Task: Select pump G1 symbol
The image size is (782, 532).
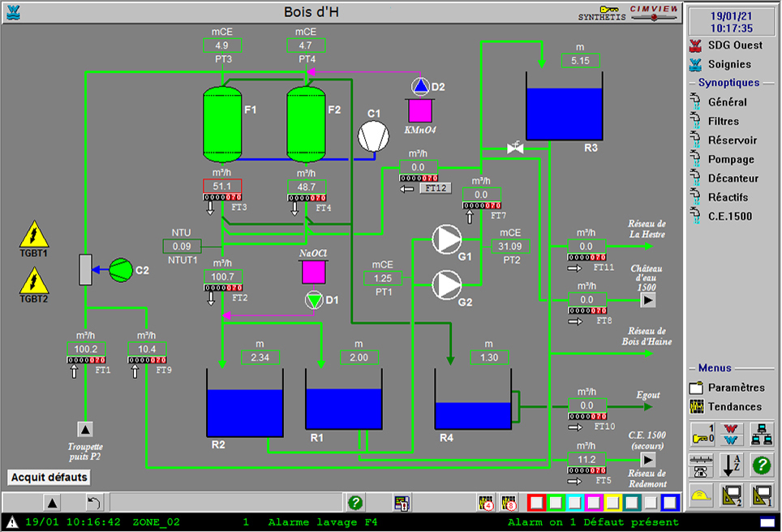Action: tap(445, 238)
